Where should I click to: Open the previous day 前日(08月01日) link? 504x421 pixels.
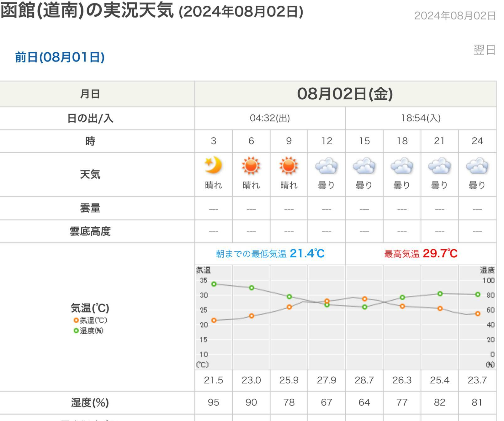[x=60, y=57]
